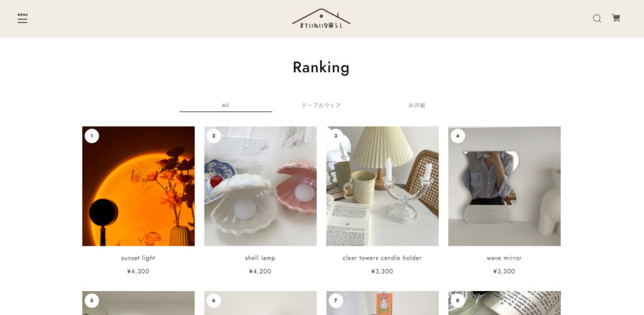The width and height of the screenshot is (644, 315).
Task: Click the search magnifier icon
Action: tap(597, 18)
